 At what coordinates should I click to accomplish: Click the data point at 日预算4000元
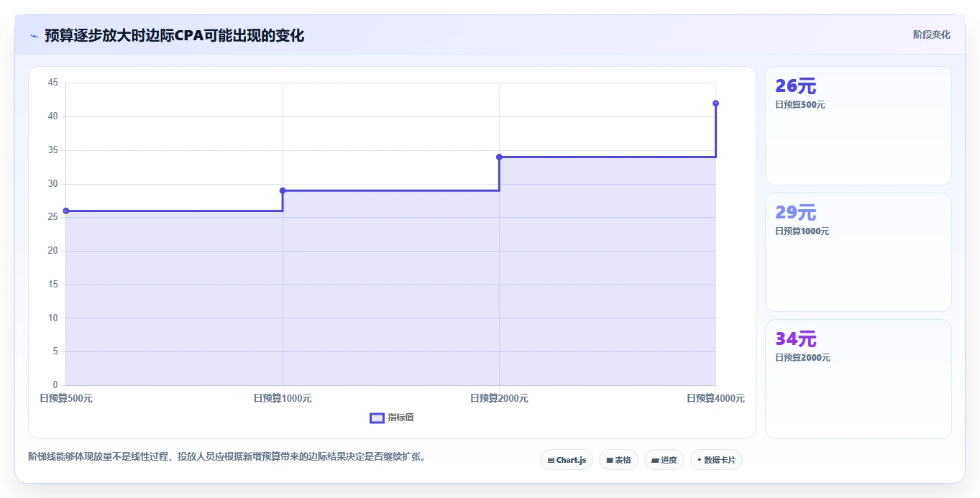(x=715, y=103)
